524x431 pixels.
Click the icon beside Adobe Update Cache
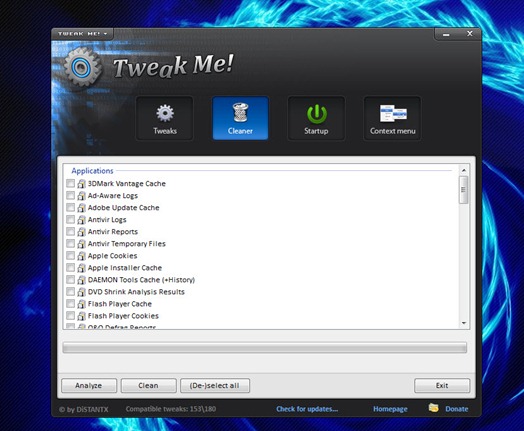click(x=81, y=207)
